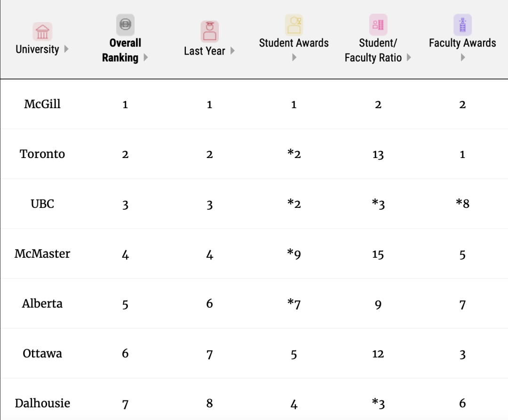Click the Student/Faculty Ratio icon

click(x=378, y=24)
